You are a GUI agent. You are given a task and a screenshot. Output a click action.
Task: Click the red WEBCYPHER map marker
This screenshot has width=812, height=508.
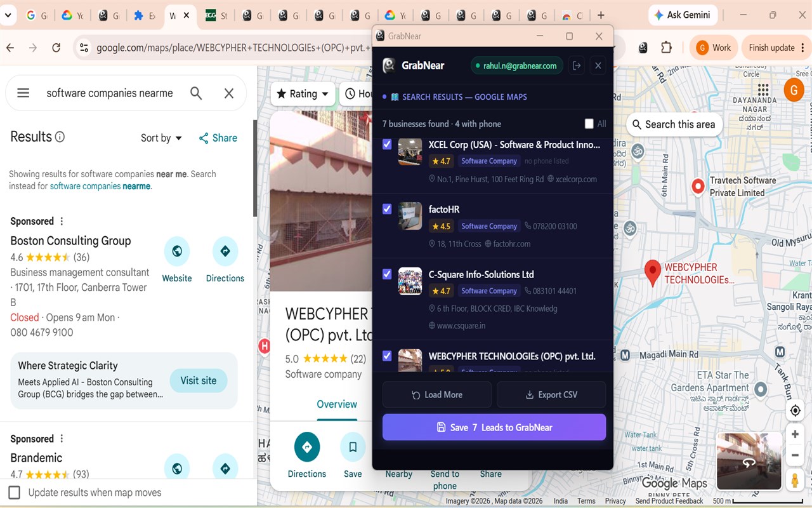click(653, 272)
